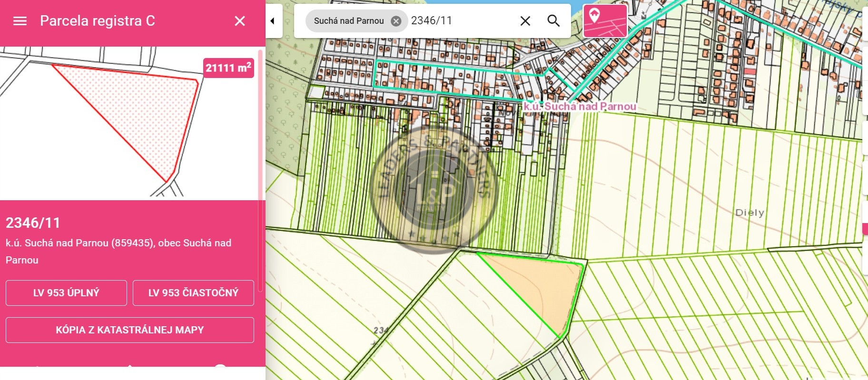The image size is (868, 380).
Task: Click the Parcela registra C title
Action: click(x=97, y=21)
